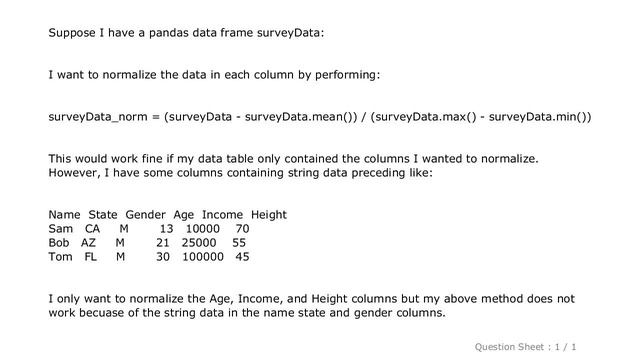Image resolution: width=640 pixels, height=360 pixels.
Task: Click surveyData.mean() in the formula
Action: coord(298,117)
